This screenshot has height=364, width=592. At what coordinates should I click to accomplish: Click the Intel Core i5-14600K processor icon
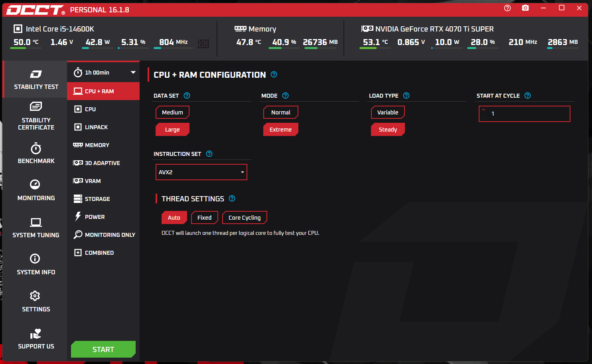[x=18, y=29]
